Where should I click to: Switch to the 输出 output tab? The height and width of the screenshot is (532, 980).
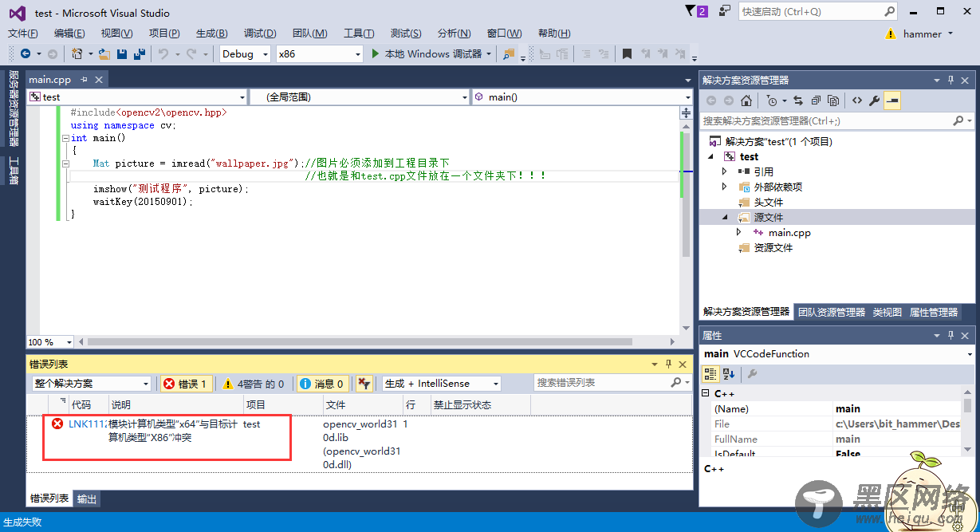[87, 499]
